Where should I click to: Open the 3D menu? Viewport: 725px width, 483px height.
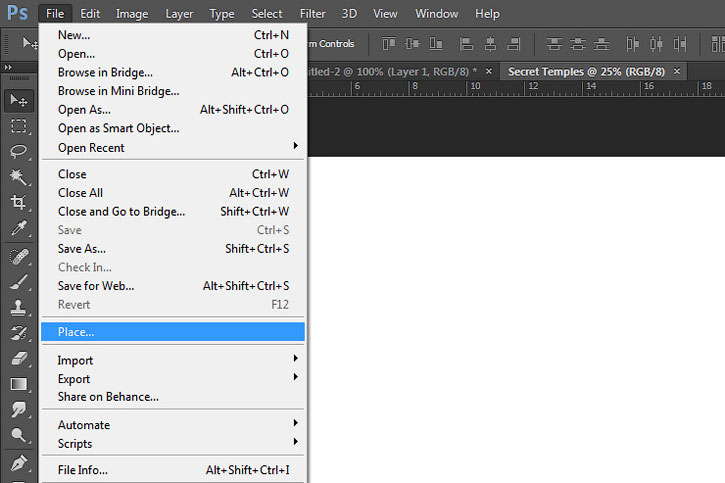coord(349,14)
